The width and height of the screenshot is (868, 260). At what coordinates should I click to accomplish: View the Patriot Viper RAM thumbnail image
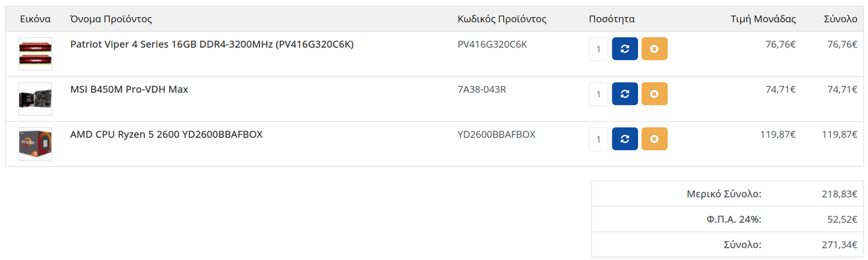35,54
